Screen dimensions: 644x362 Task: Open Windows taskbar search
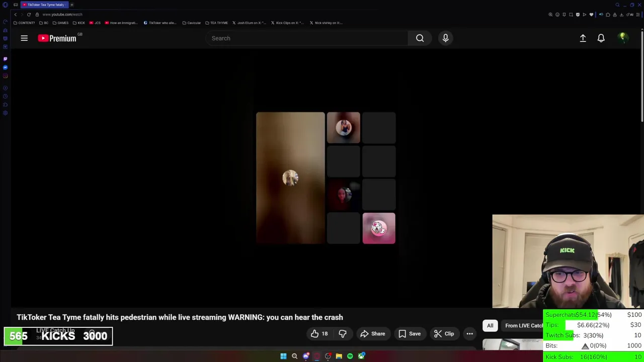[x=294, y=356]
